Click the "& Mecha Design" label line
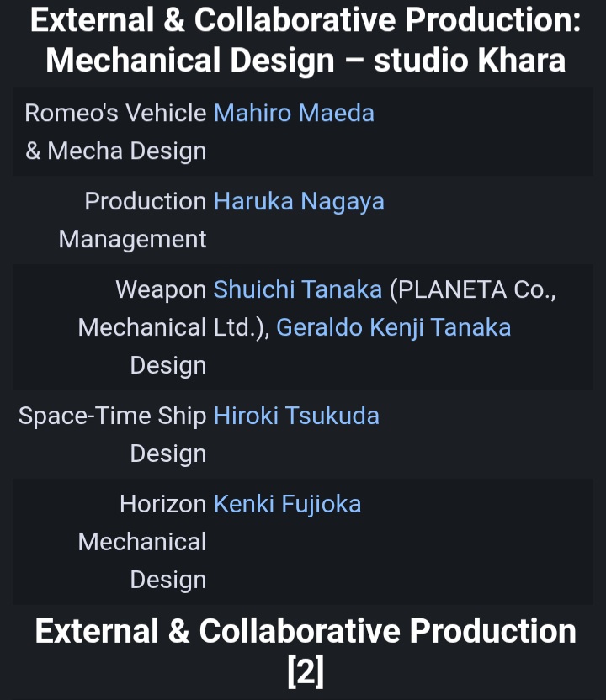The image size is (606, 700). click(x=115, y=151)
